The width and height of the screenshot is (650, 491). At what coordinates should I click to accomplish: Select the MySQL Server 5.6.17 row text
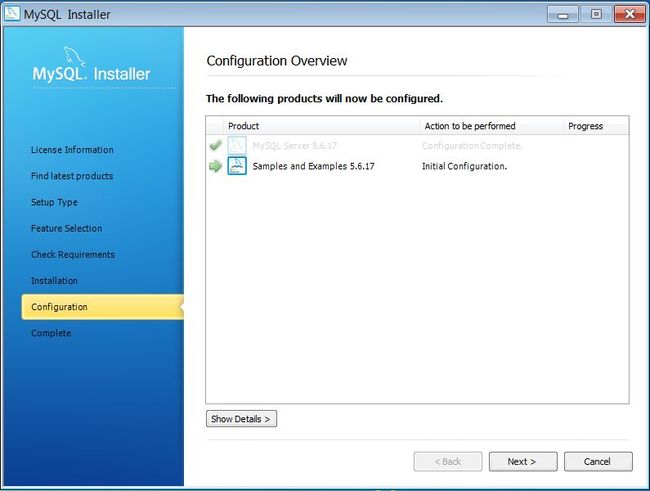[294, 146]
